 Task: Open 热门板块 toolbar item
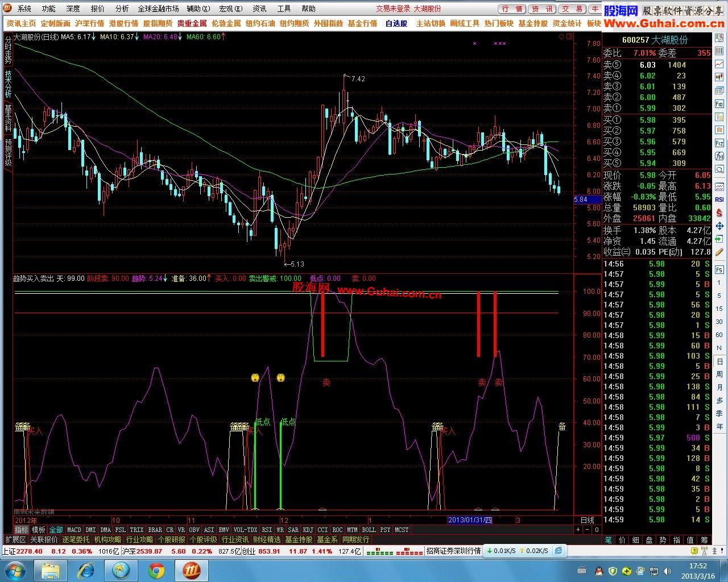coord(499,23)
